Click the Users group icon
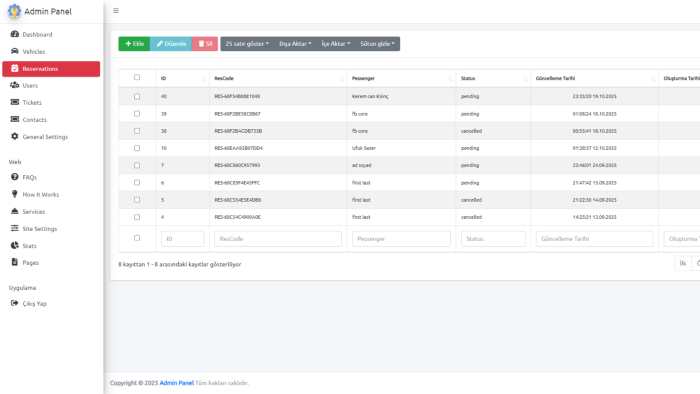Screen dimensions: 700x394 [15, 85]
